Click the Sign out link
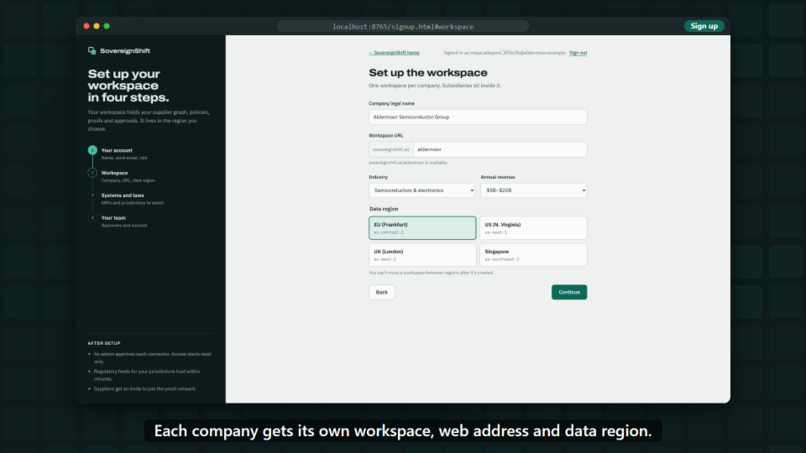The width and height of the screenshot is (806, 453). (578, 53)
